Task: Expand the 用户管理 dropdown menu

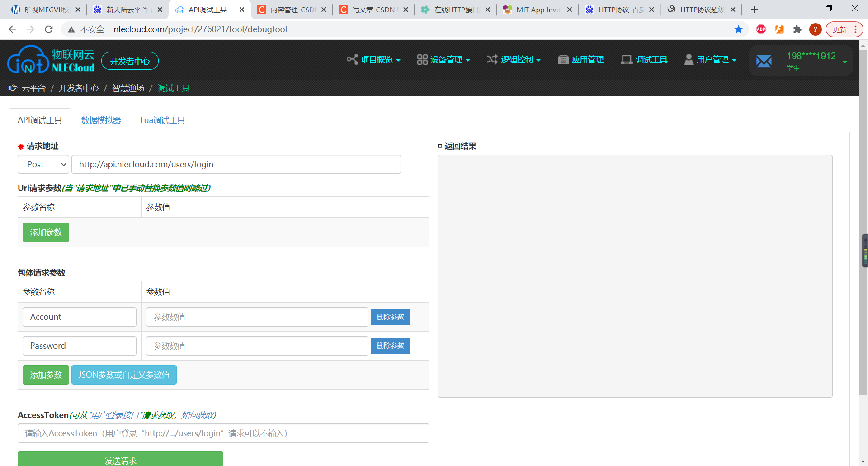Action: pos(710,60)
